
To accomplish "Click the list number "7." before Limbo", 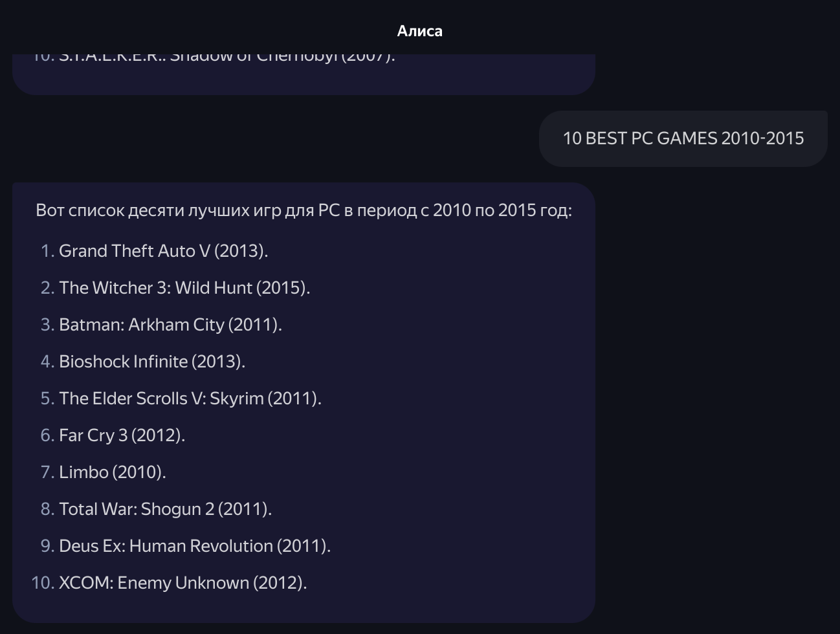I will 47,472.
